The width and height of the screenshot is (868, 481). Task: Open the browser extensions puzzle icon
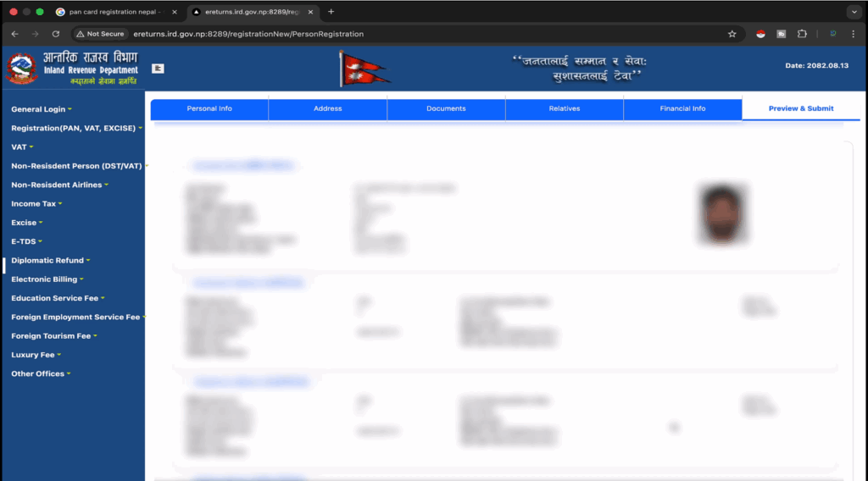(x=802, y=34)
